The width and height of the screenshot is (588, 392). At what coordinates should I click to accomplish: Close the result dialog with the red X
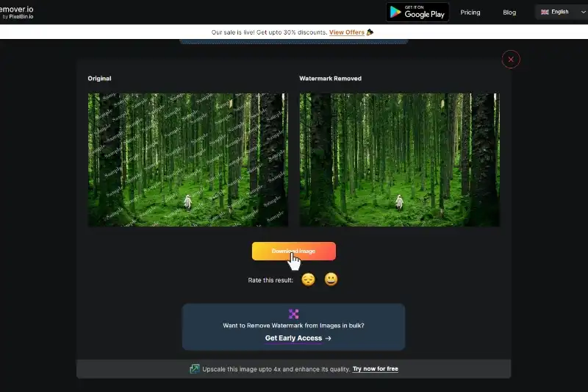click(x=511, y=60)
